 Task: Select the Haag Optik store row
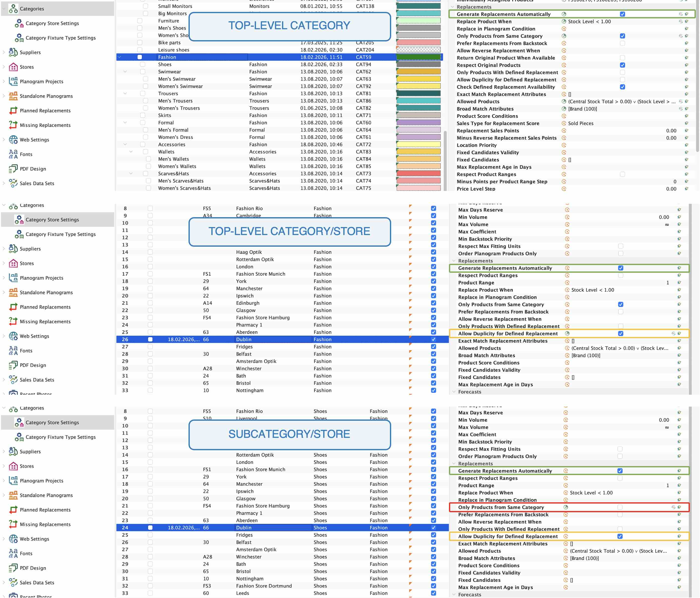tap(282, 252)
